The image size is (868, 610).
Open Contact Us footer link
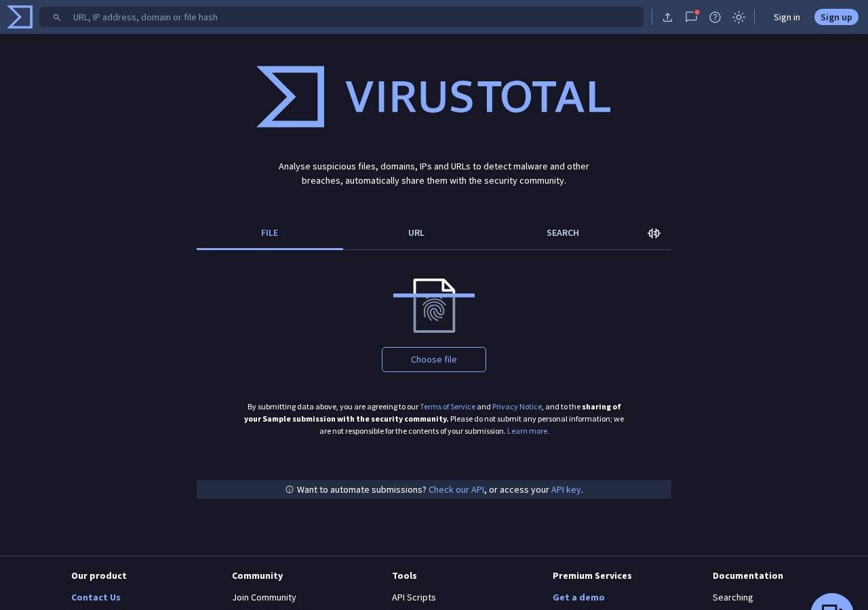point(96,597)
